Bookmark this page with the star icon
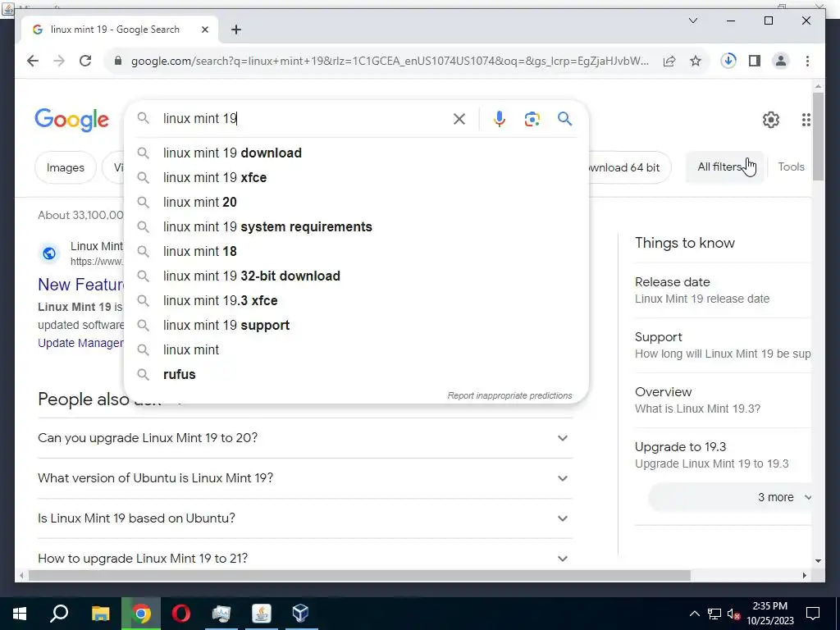840x630 pixels. point(696,61)
